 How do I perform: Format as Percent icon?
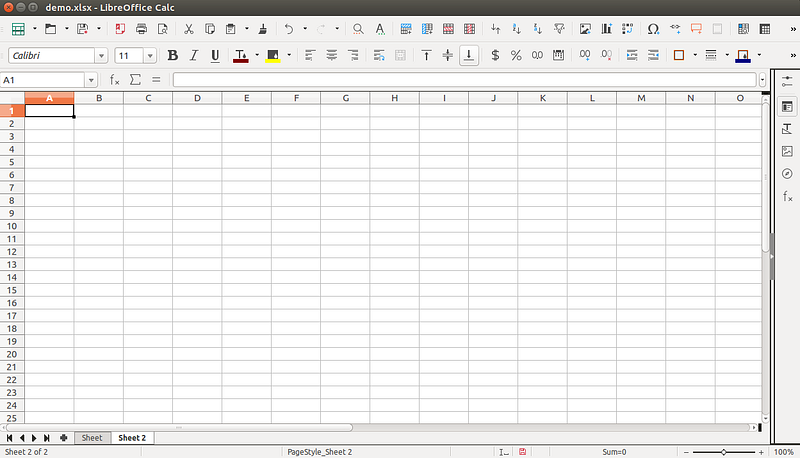coord(516,55)
